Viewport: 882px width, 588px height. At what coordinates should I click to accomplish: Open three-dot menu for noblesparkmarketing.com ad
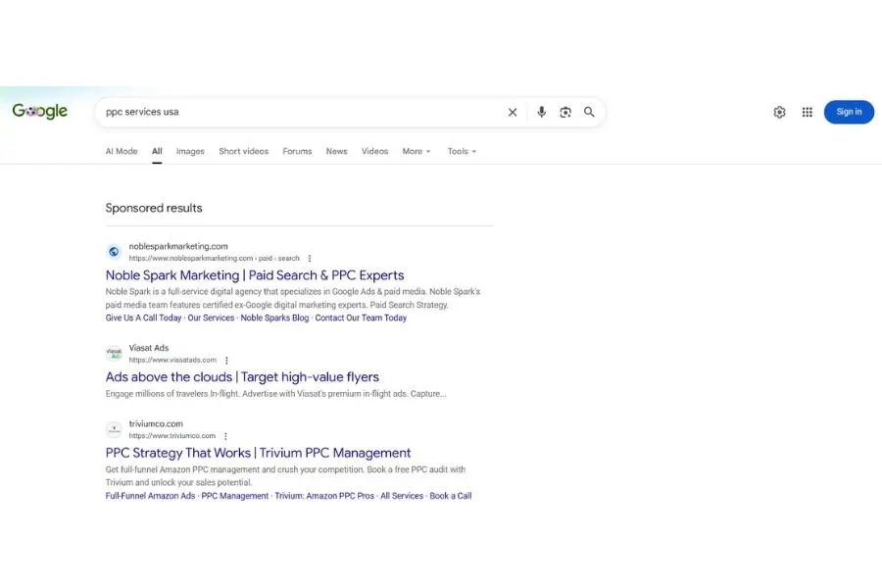click(310, 259)
